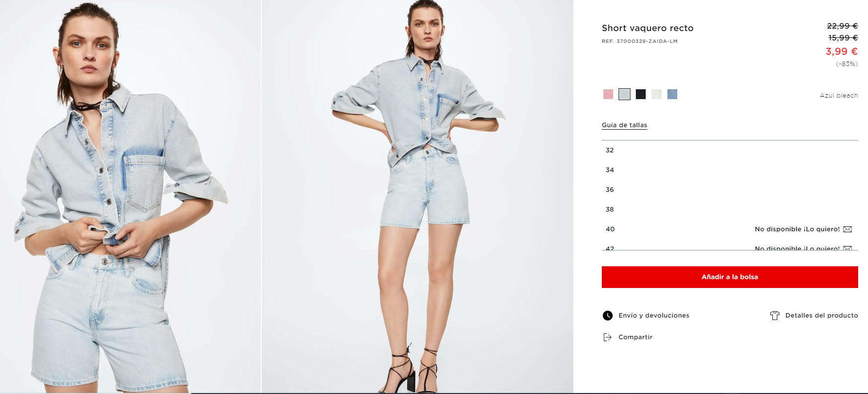Choose the medium blue color swatch
This screenshot has height=394, width=868.
(672, 94)
